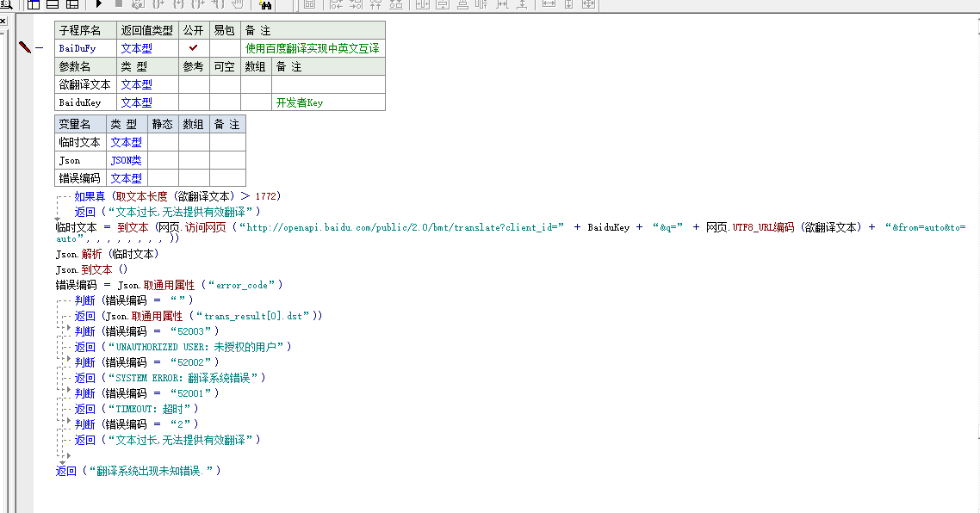Viewport: 980px width, 513px height.
Task: Click the 开发者Key remark cell
Action: [327, 102]
